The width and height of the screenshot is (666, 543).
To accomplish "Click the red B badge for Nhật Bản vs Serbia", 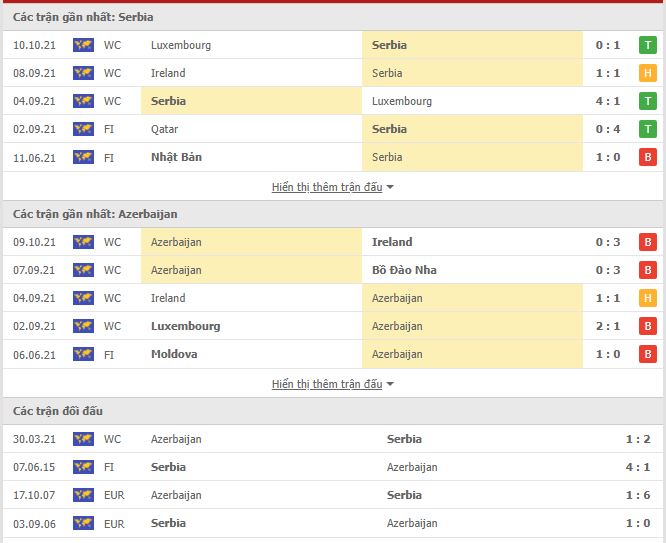I will click(x=647, y=157).
